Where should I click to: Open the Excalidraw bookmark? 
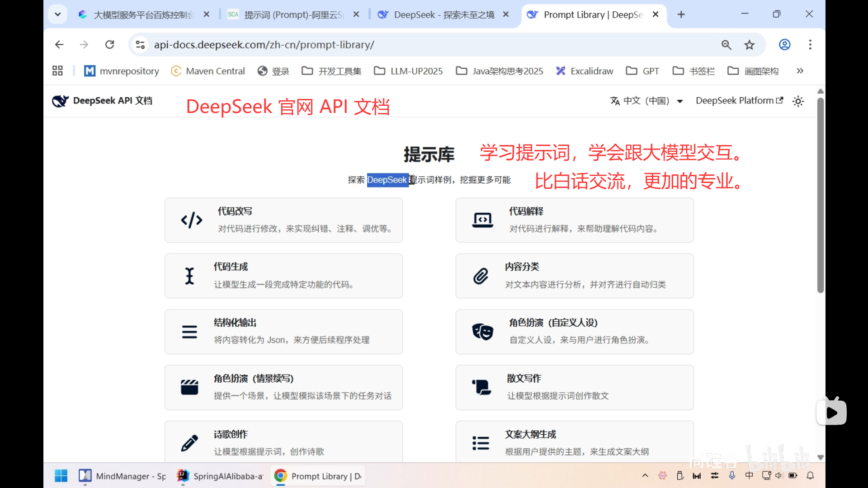[x=585, y=71]
